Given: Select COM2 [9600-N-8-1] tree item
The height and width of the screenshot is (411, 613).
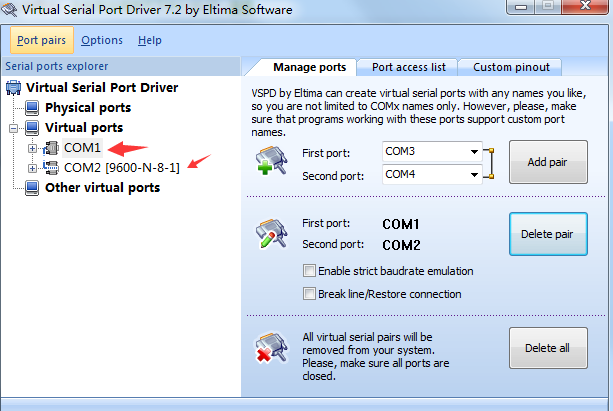Looking at the screenshot, I should [122, 168].
